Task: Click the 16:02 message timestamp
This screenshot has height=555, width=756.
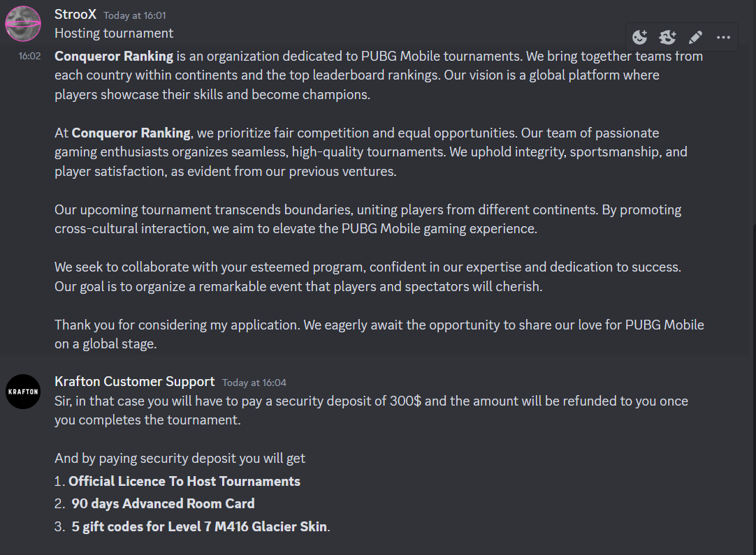Action: click(x=29, y=56)
